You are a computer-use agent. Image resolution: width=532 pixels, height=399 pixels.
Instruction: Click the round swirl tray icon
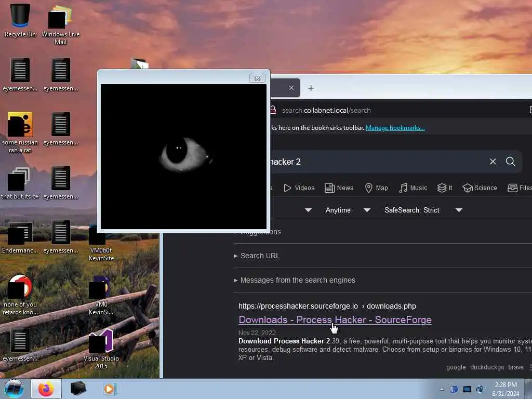[x=480, y=389]
